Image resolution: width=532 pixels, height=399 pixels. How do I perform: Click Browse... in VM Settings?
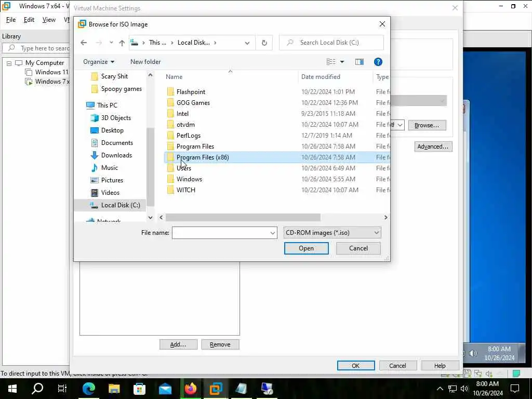tap(427, 125)
